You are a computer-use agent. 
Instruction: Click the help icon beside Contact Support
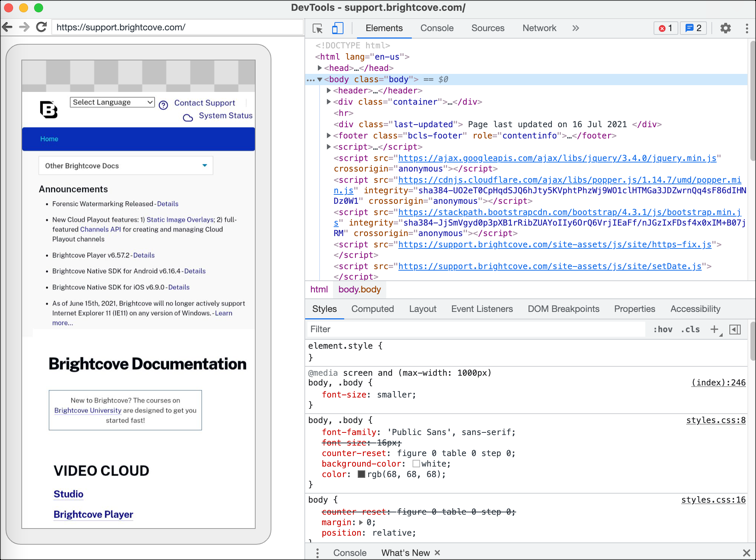coord(163,104)
